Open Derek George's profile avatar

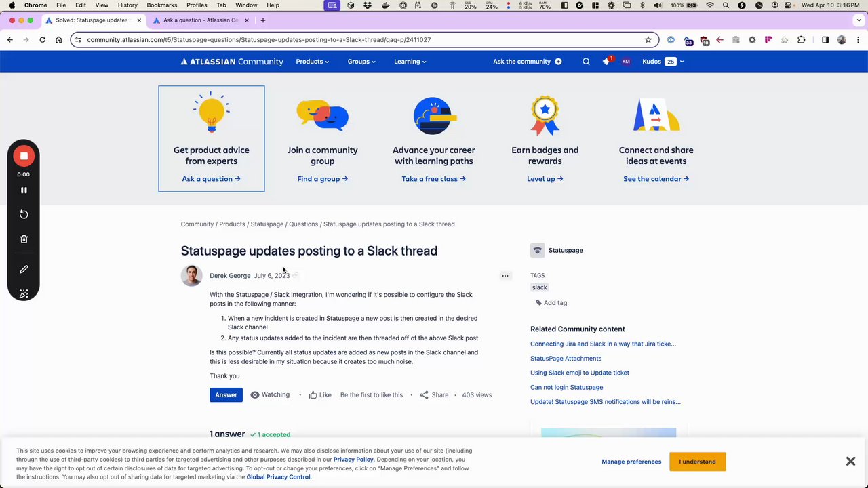[192, 275]
